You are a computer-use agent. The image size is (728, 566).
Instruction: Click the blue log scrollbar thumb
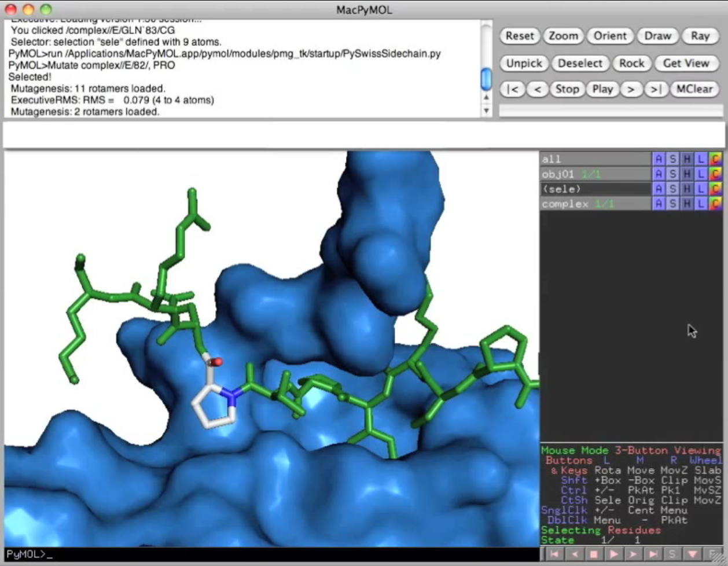coord(487,79)
